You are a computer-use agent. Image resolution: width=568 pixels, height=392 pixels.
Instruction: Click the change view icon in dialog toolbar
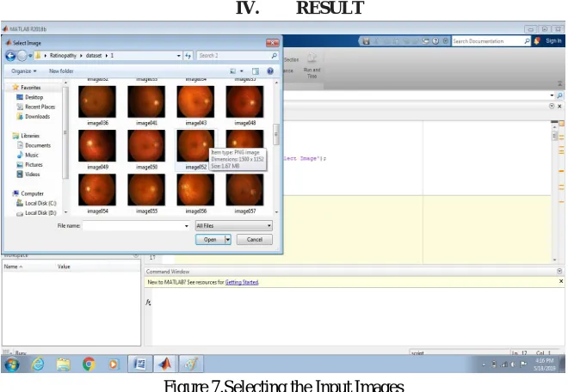233,71
